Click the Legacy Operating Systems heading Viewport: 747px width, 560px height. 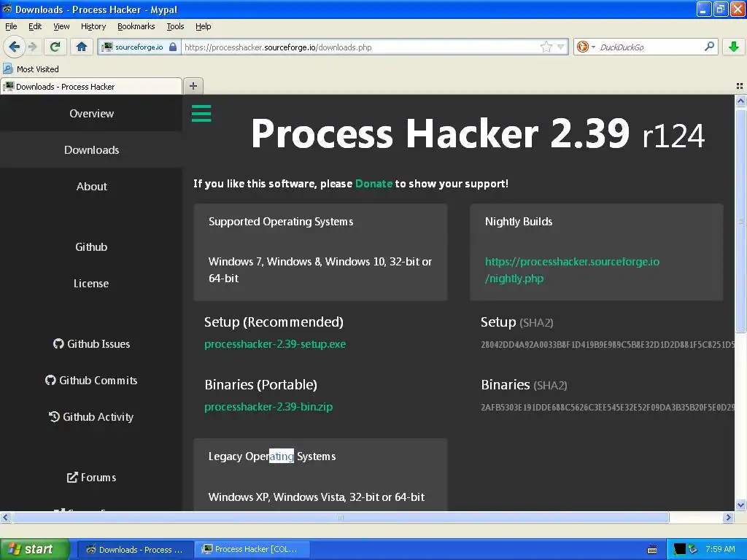click(272, 456)
